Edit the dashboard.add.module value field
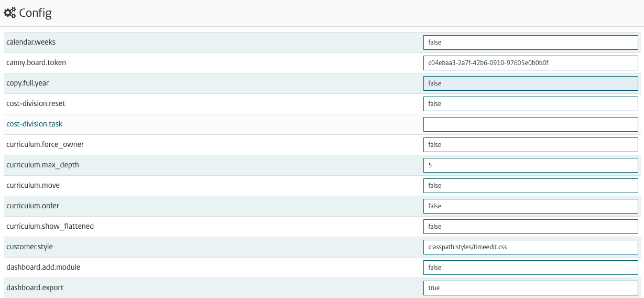The width and height of the screenshot is (644, 298). click(x=530, y=268)
